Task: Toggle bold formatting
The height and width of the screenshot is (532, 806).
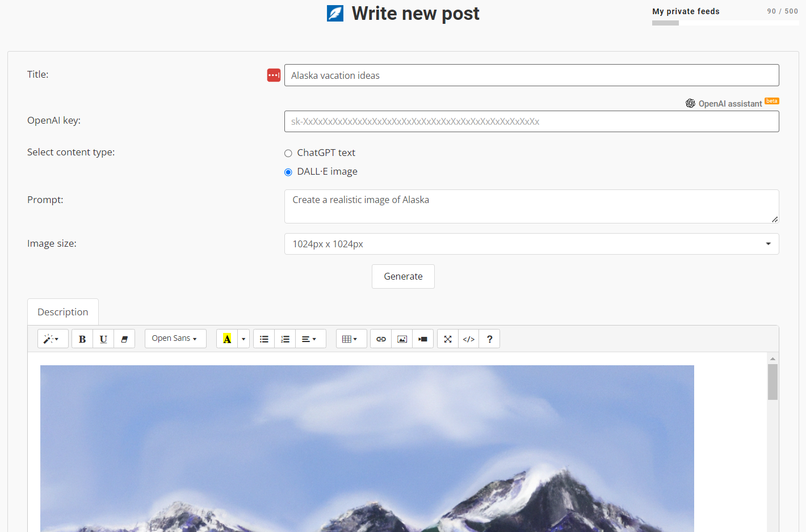Action: click(x=82, y=339)
